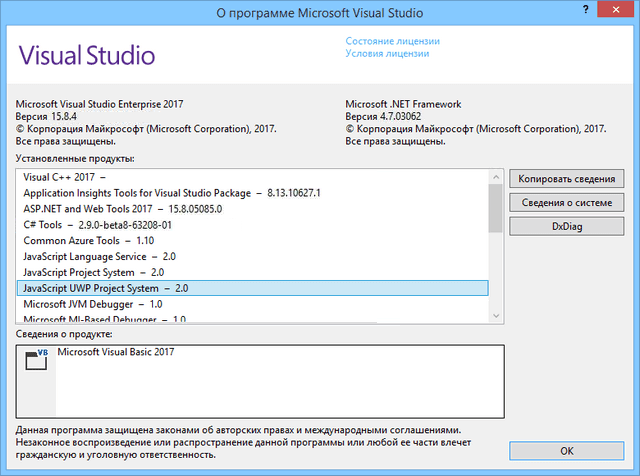Click products list scroll down arrow

[x=495, y=314]
